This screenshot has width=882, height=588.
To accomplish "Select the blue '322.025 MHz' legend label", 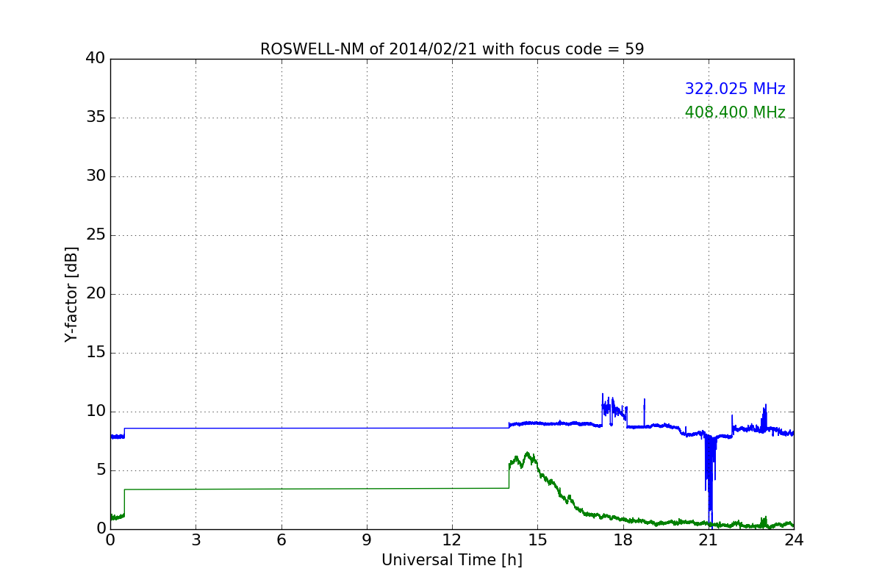I will 735,89.
